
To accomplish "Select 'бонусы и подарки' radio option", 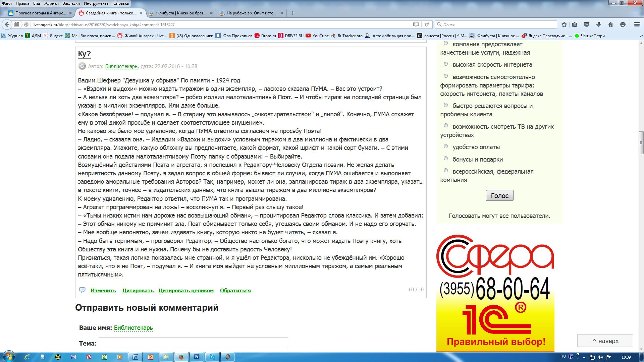I will 446,159.
